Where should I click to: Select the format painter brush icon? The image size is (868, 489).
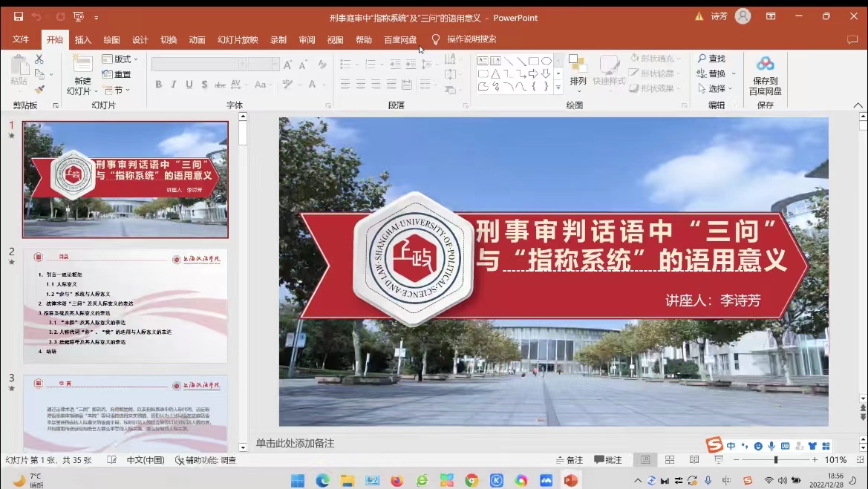pyautogui.click(x=39, y=89)
